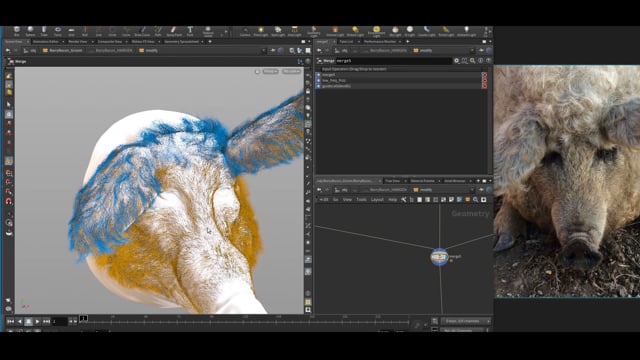
Task: Open the Layout menu in network editor
Action: (x=377, y=200)
